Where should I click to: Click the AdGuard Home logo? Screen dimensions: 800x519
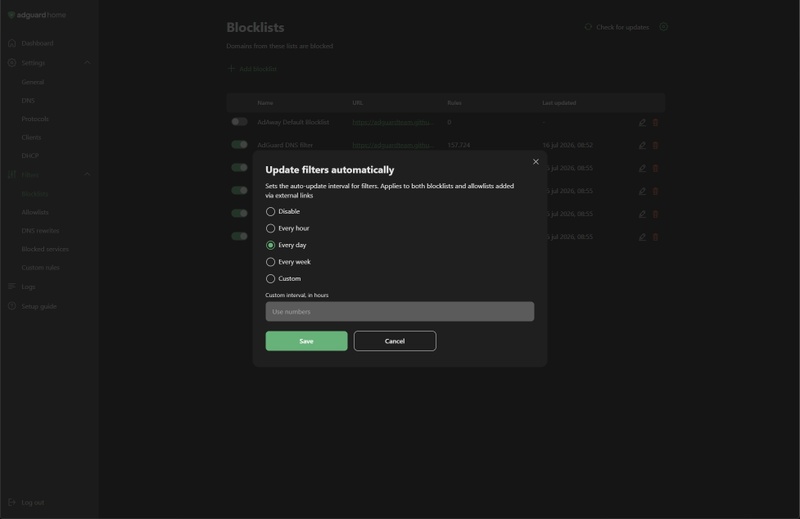point(37,15)
